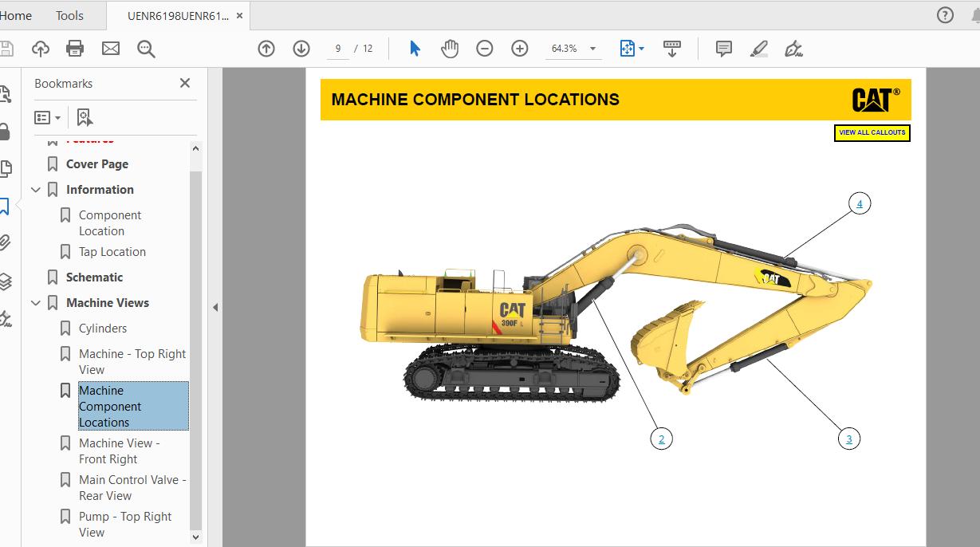Select the highlight pen tool
980x547 pixels.
[759, 49]
